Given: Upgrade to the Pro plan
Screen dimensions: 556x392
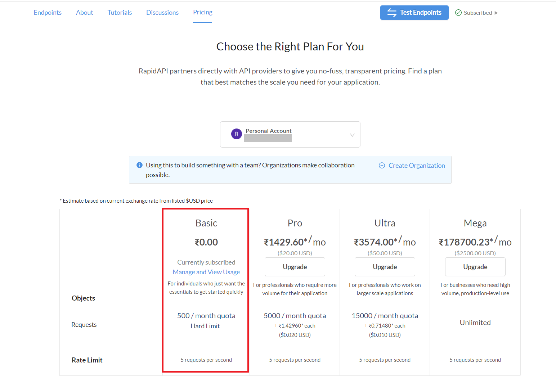Looking at the screenshot, I should [x=295, y=267].
